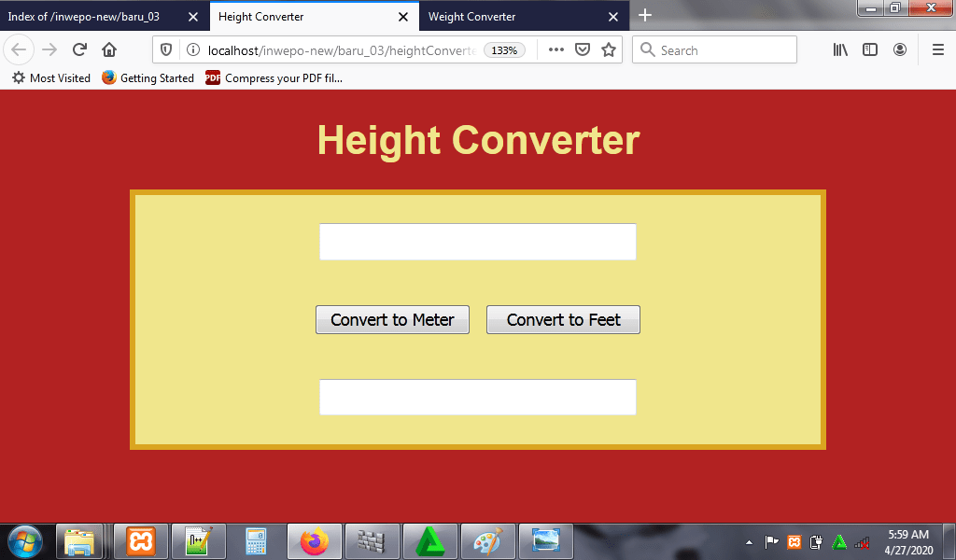Close the Height Converter tab
This screenshot has width=956, height=560.
(403, 17)
